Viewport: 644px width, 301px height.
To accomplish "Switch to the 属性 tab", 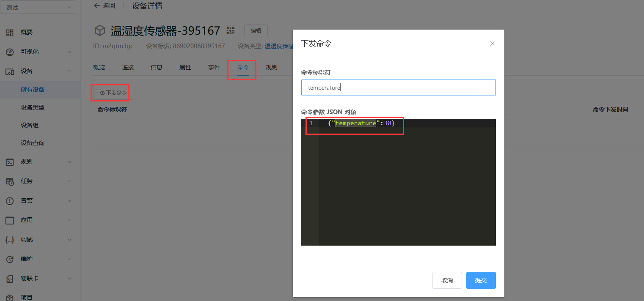I will pos(185,67).
